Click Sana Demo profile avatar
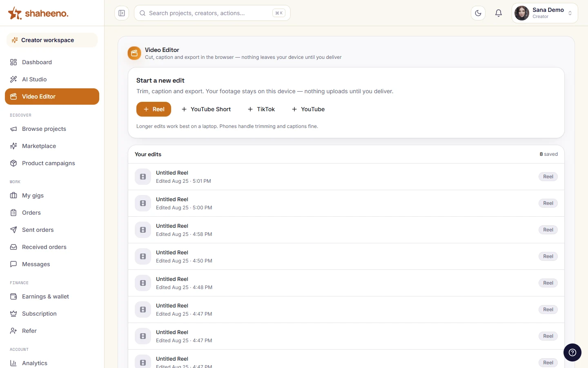 click(x=522, y=13)
